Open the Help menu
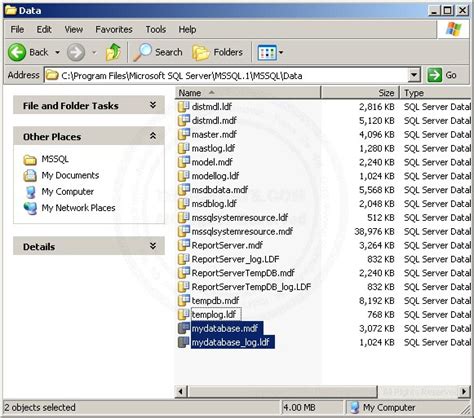The width and height of the screenshot is (474, 418). pyautogui.click(x=187, y=29)
